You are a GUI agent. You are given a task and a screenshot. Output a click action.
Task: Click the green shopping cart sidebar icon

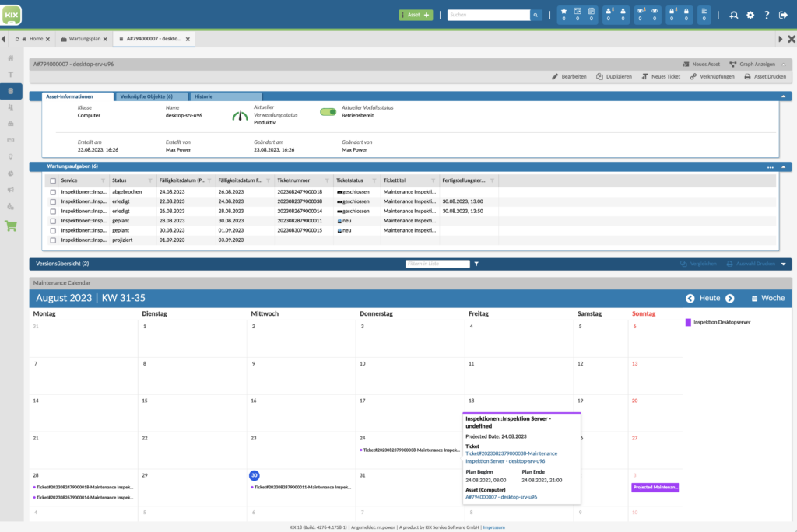(11, 226)
